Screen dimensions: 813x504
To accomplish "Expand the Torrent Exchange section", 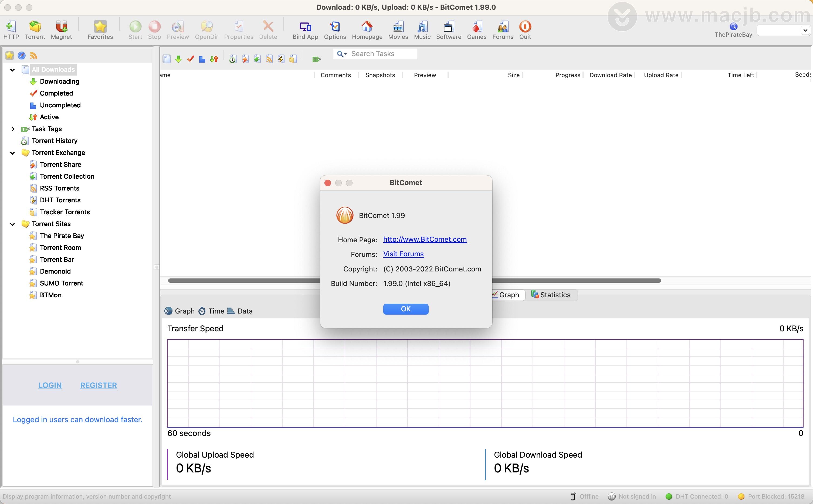I will coord(13,152).
